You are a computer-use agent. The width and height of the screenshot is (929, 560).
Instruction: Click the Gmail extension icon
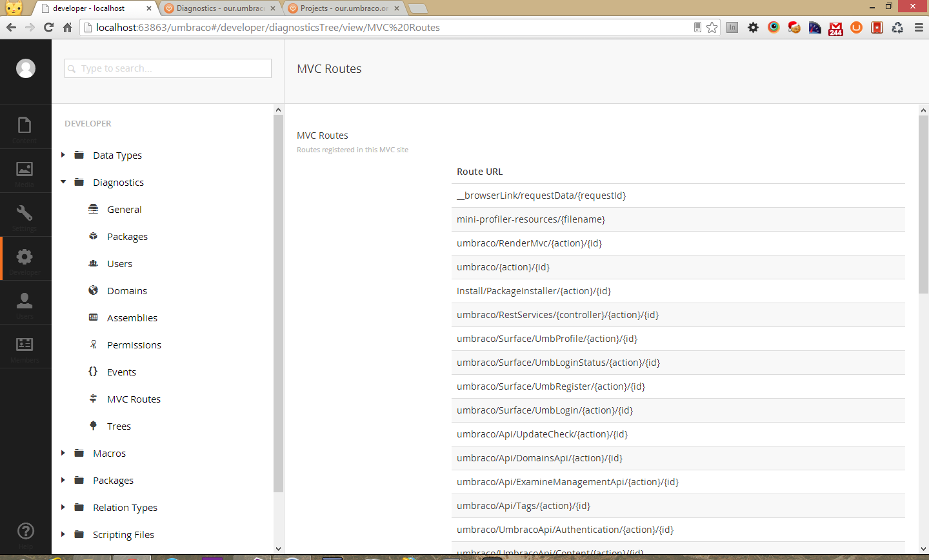(x=835, y=28)
